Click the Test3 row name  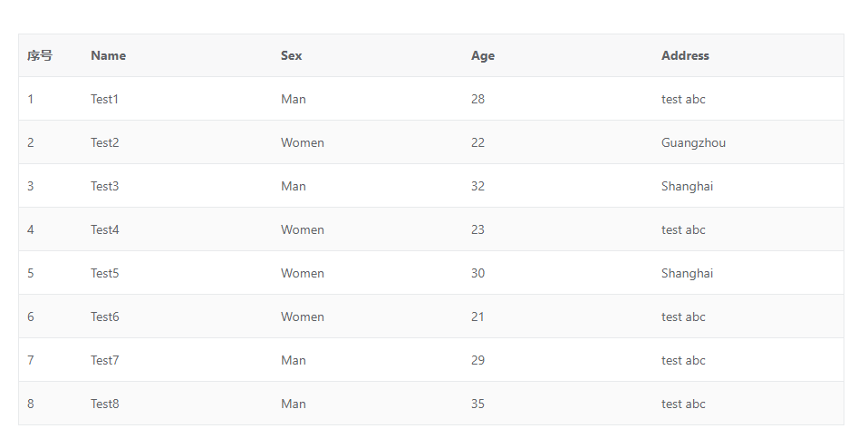(x=104, y=186)
